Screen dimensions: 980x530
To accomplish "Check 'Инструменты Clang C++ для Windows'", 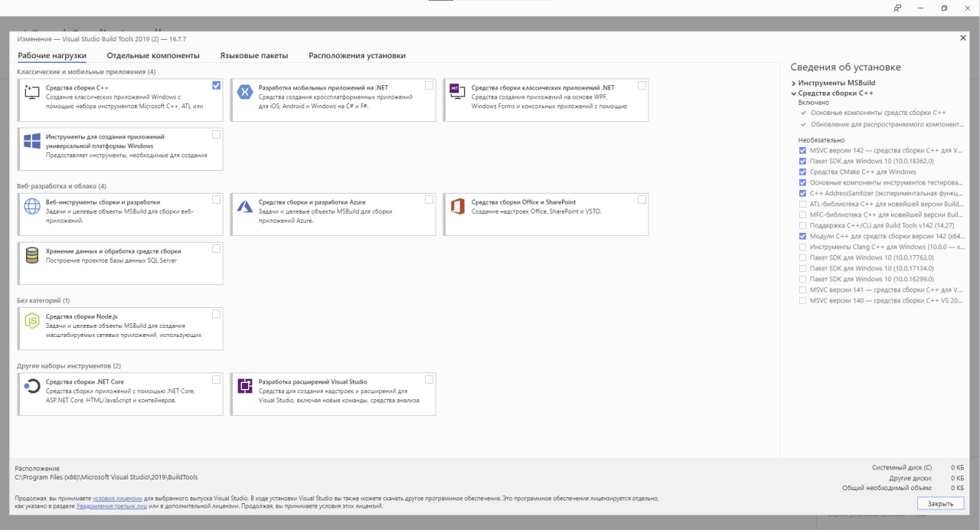I will click(x=802, y=247).
